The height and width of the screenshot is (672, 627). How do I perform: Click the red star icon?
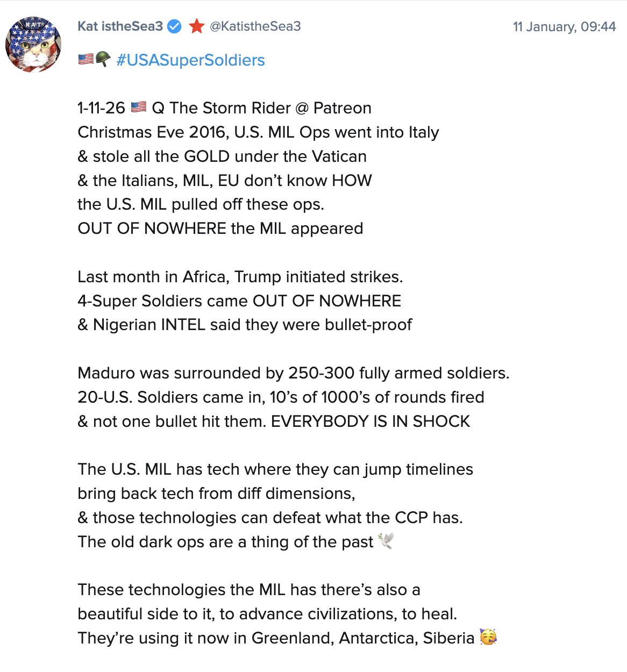pos(197,26)
